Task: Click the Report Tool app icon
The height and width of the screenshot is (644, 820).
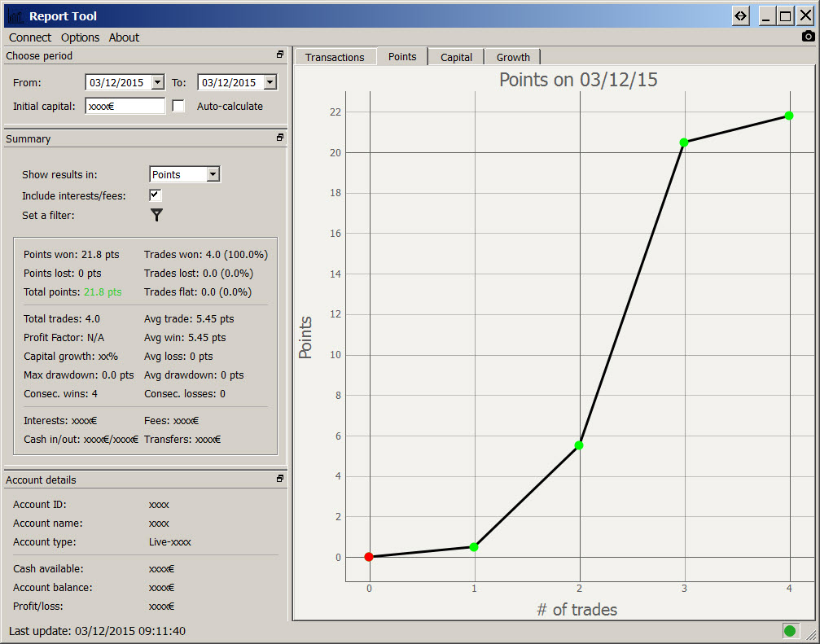Action: (15, 16)
